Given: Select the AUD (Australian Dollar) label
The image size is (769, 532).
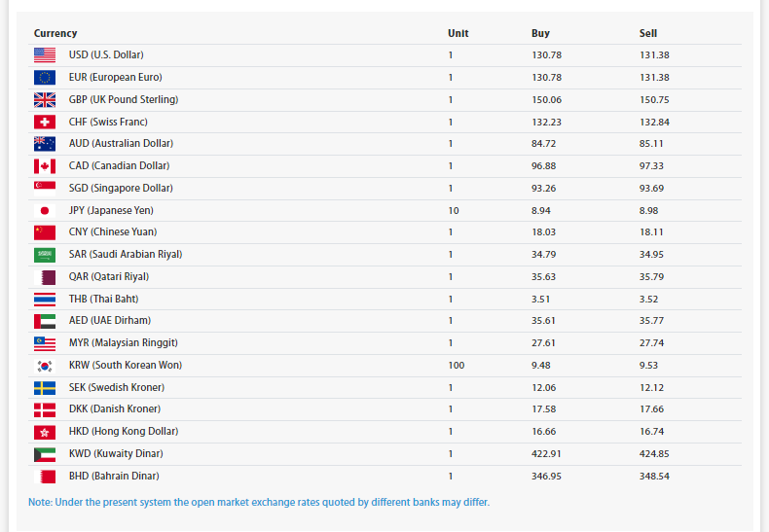Looking at the screenshot, I should click(x=121, y=144).
